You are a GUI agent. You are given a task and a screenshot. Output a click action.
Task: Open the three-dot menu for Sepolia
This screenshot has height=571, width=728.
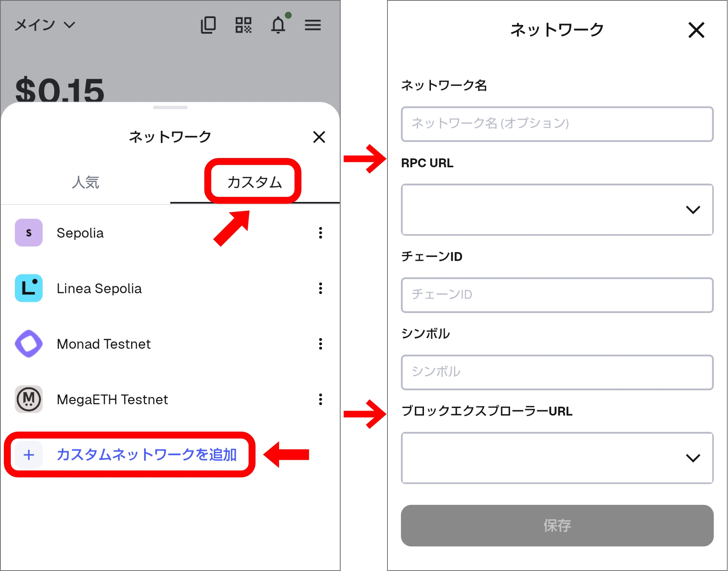click(320, 233)
